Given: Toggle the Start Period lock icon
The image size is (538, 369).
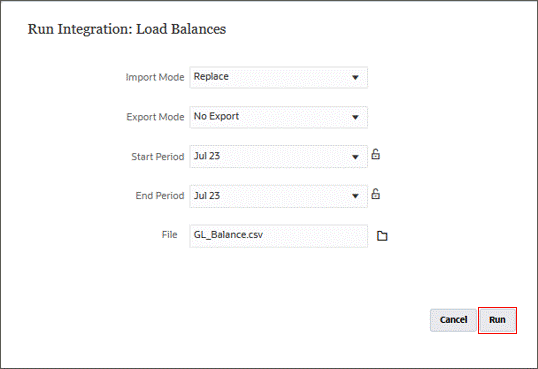Looking at the screenshot, I should click(x=376, y=154).
